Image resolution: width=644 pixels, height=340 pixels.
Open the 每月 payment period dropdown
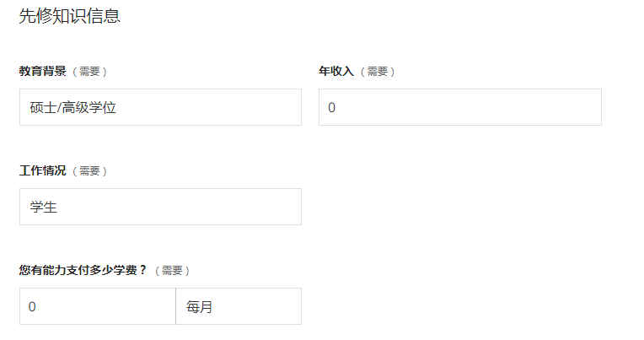click(x=239, y=306)
